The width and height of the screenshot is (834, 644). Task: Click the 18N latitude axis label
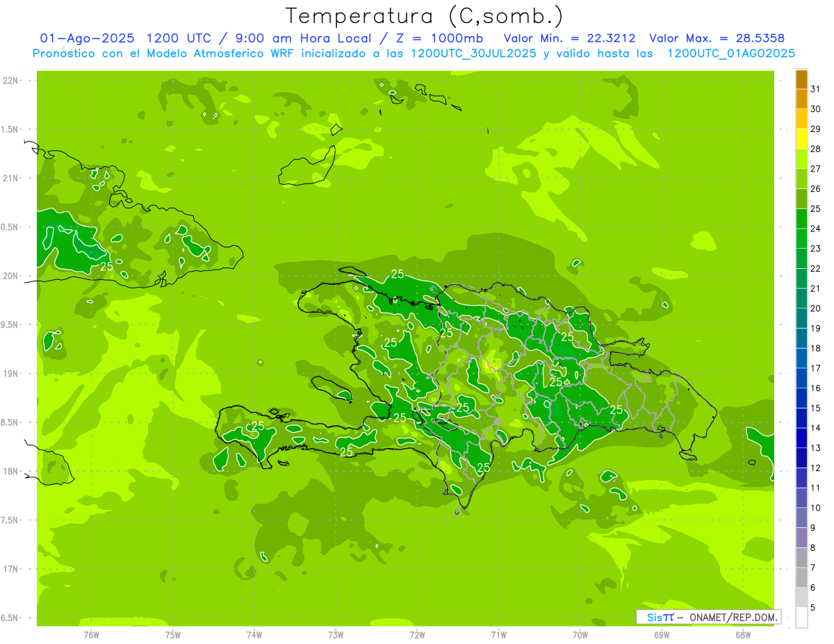tap(10, 471)
